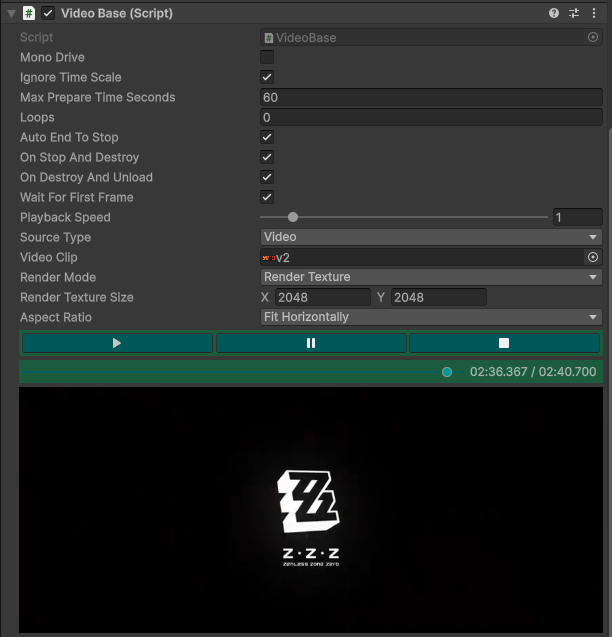This screenshot has height=637, width=612.
Task: Click the Loops label
Action: (37, 117)
